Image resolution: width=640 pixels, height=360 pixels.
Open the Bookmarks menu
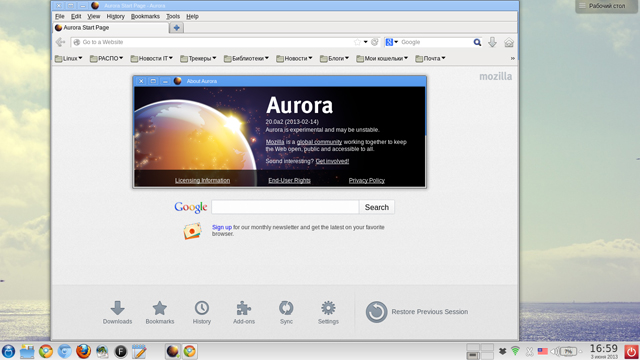[145, 16]
